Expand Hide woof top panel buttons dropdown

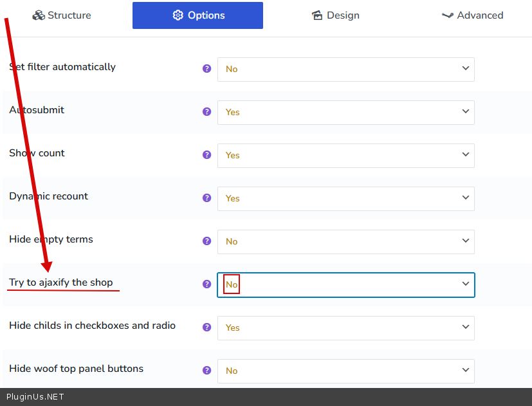point(345,371)
